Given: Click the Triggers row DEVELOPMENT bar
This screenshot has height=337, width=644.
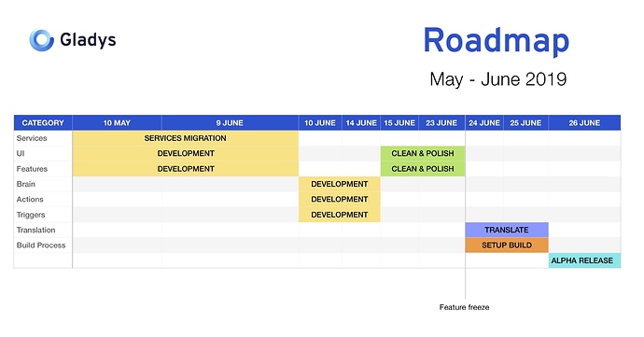Looking at the screenshot, I should tap(339, 215).
